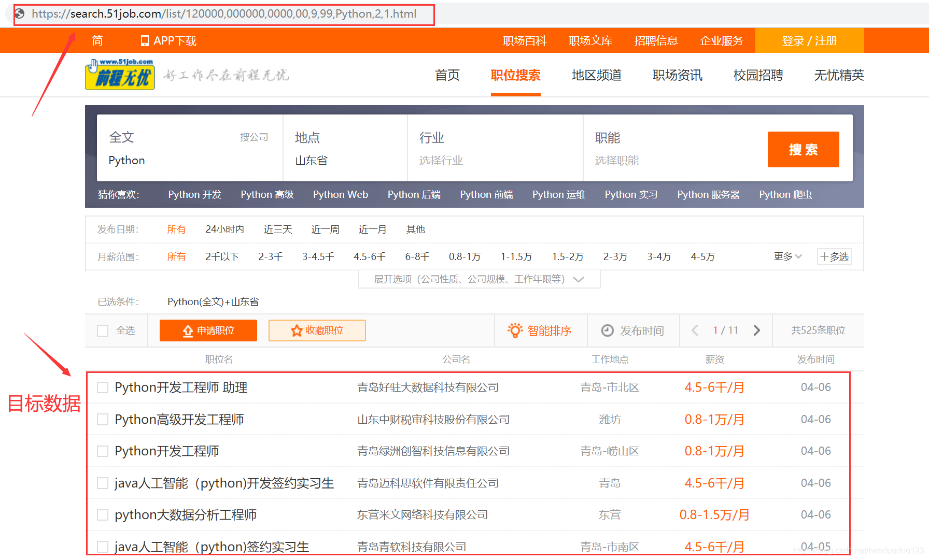Open 校园招聘 tab

point(758,75)
